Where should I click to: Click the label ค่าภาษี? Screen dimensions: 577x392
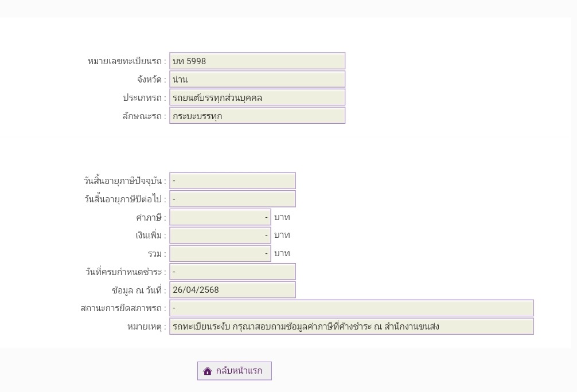151,217
